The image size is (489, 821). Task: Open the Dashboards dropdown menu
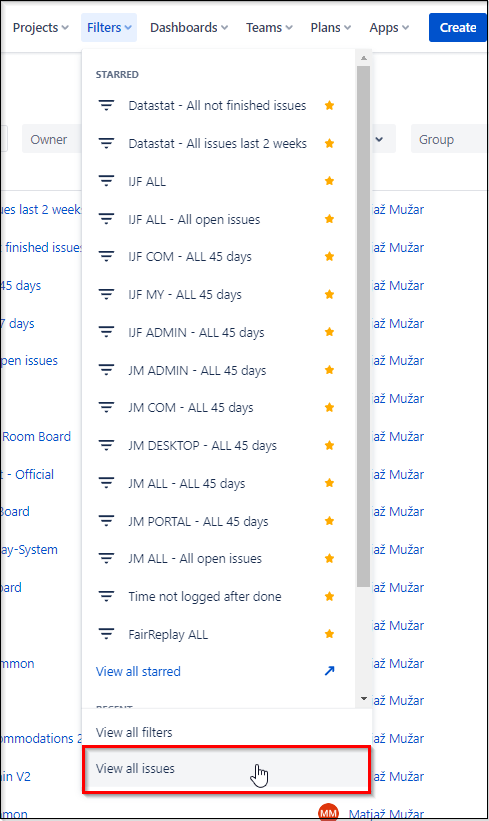pyautogui.click(x=189, y=28)
